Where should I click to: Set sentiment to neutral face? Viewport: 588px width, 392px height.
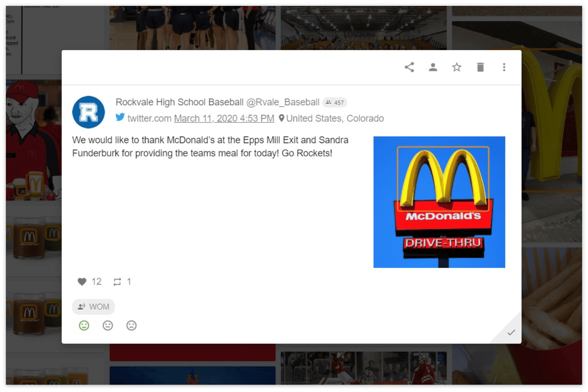click(108, 325)
